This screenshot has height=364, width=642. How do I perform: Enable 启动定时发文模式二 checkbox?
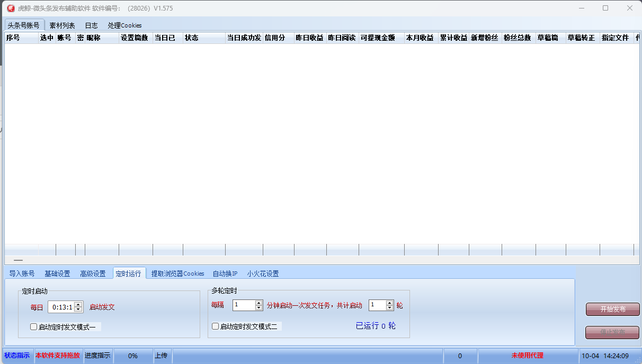tap(216, 326)
